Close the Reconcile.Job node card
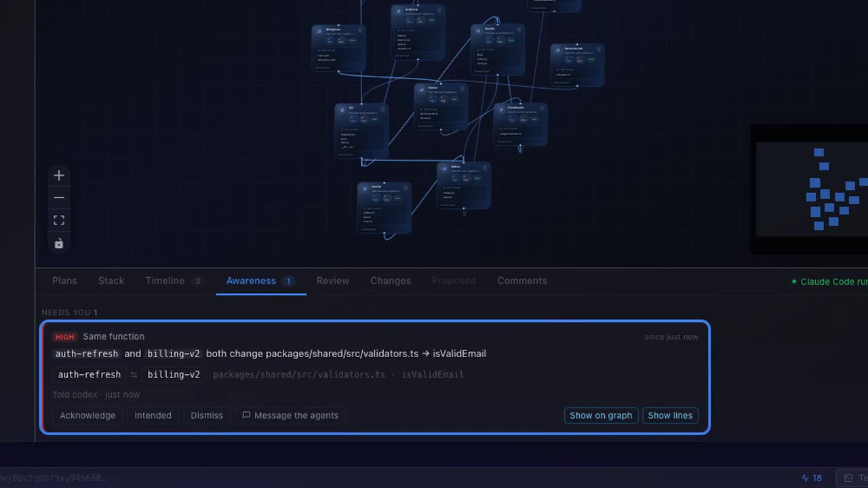The image size is (868, 488). 599,49
